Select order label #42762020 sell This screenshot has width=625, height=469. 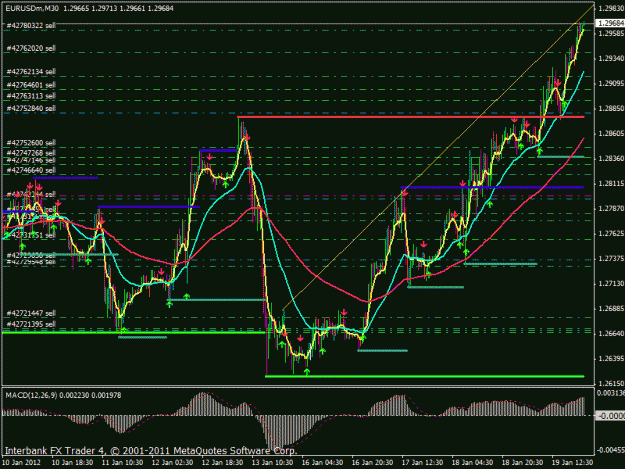(31, 48)
